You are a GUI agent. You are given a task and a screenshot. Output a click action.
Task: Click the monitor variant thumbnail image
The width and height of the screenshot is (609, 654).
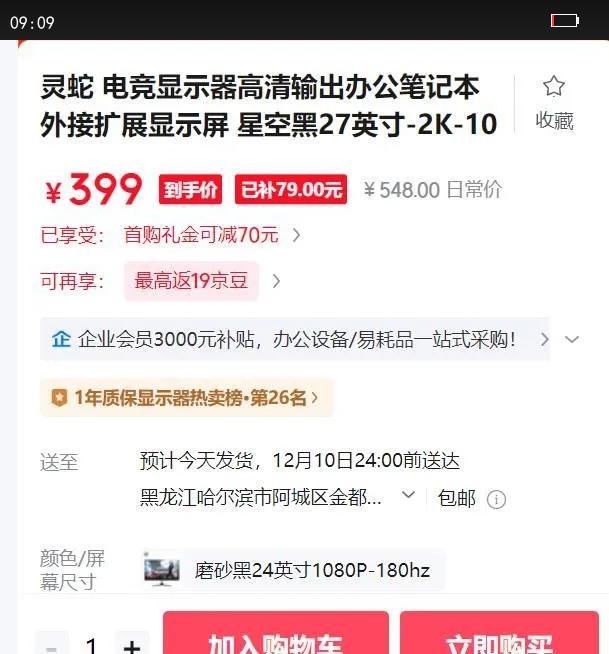(x=162, y=570)
